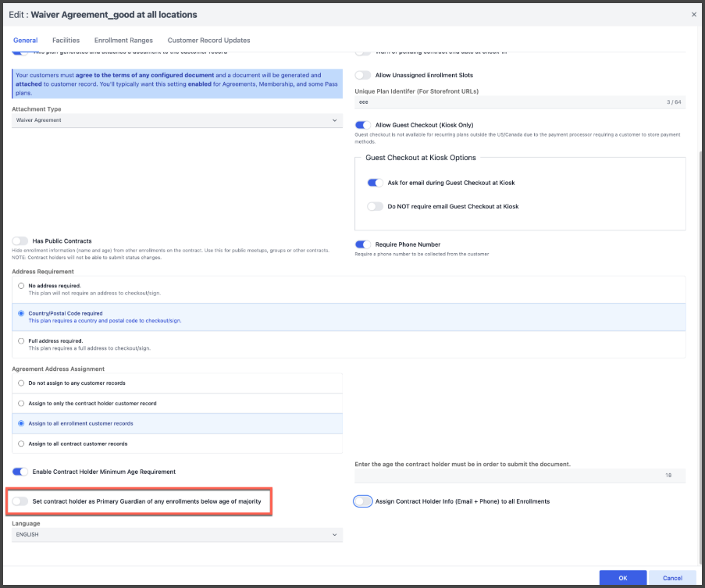705x588 pixels.
Task: Go to Customer Record Updates tab
Action: (208, 40)
